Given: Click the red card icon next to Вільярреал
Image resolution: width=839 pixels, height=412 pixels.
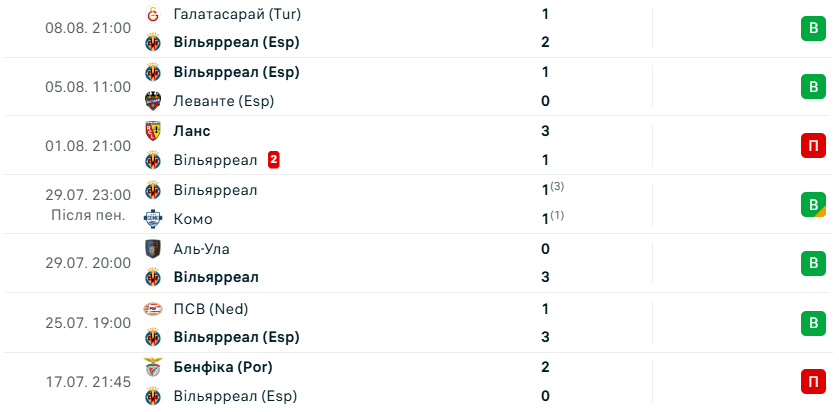Looking at the screenshot, I should [x=274, y=160].
